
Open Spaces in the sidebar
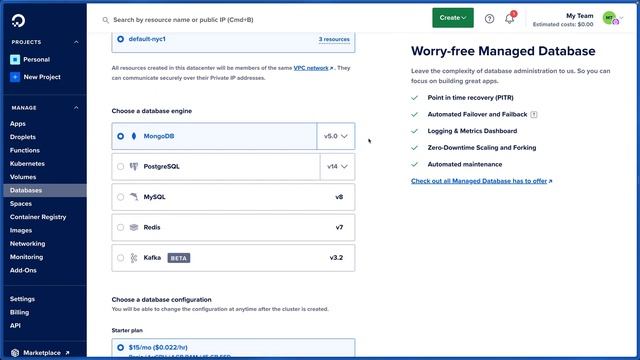(21, 204)
